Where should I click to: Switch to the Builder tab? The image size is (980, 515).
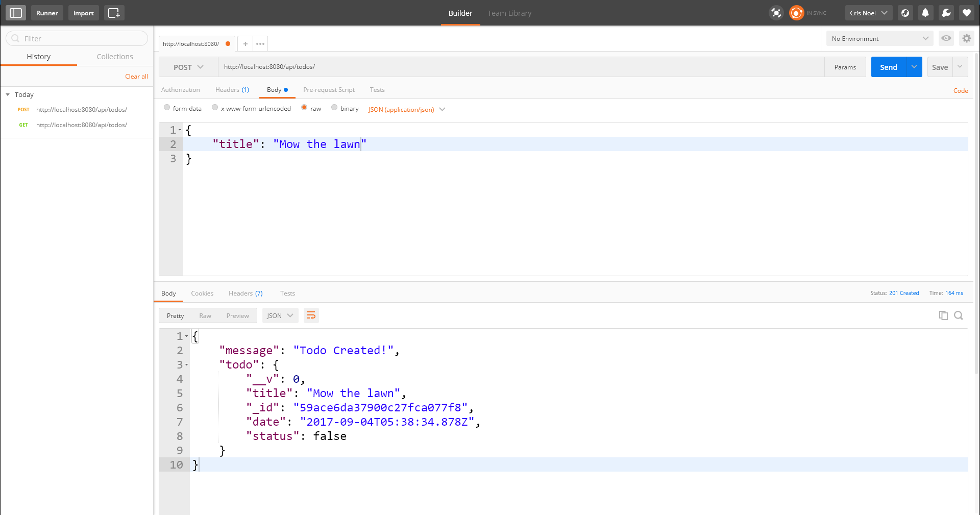(460, 13)
